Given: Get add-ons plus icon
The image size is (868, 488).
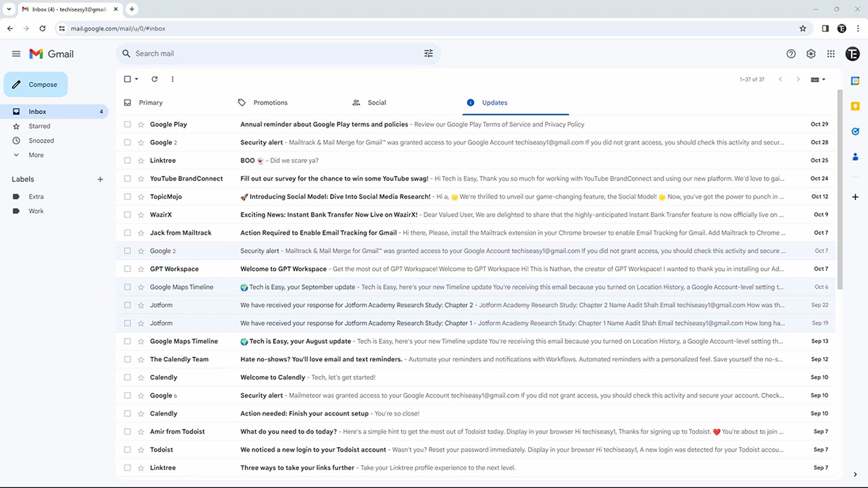Looking at the screenshot, I should click(855, 197).
